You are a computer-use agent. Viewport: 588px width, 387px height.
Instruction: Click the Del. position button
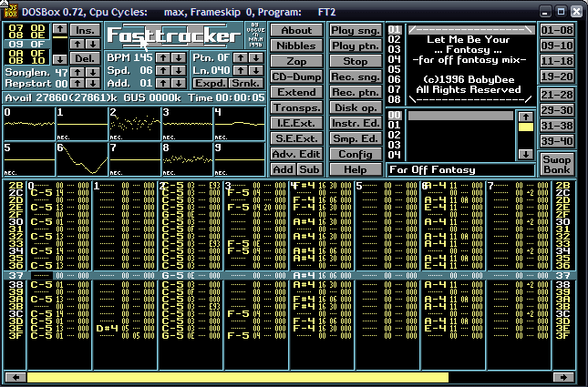pyautogui.click(x=85, y=58)
